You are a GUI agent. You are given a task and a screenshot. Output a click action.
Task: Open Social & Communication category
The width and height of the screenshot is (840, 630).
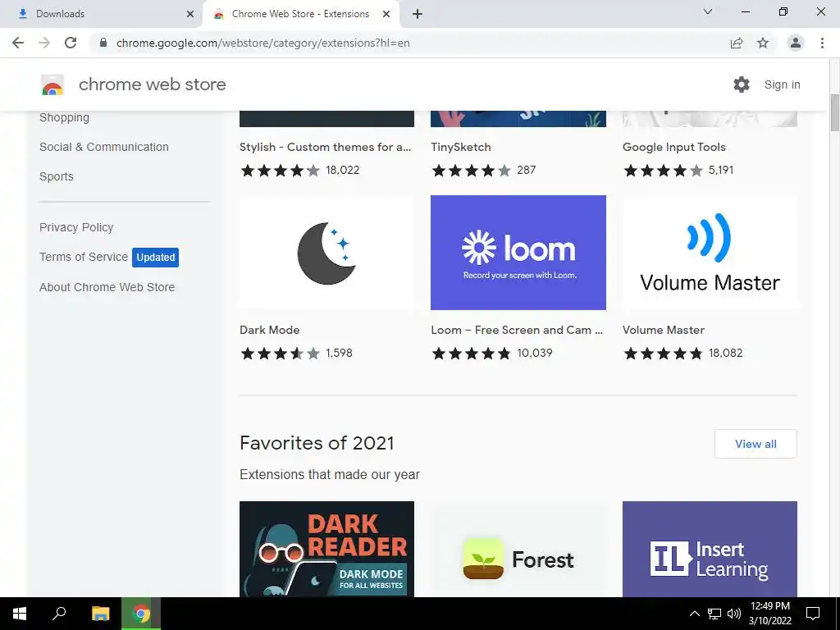click(x=104, y=147)
